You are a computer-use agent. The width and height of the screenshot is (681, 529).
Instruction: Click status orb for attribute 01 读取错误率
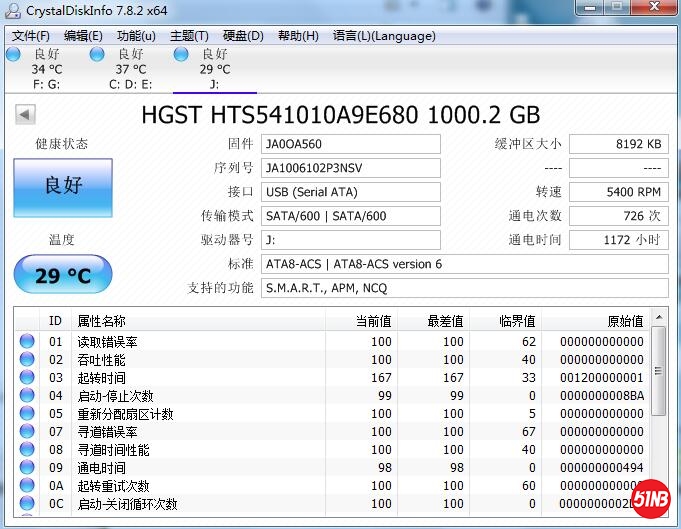tap(27, 342)
